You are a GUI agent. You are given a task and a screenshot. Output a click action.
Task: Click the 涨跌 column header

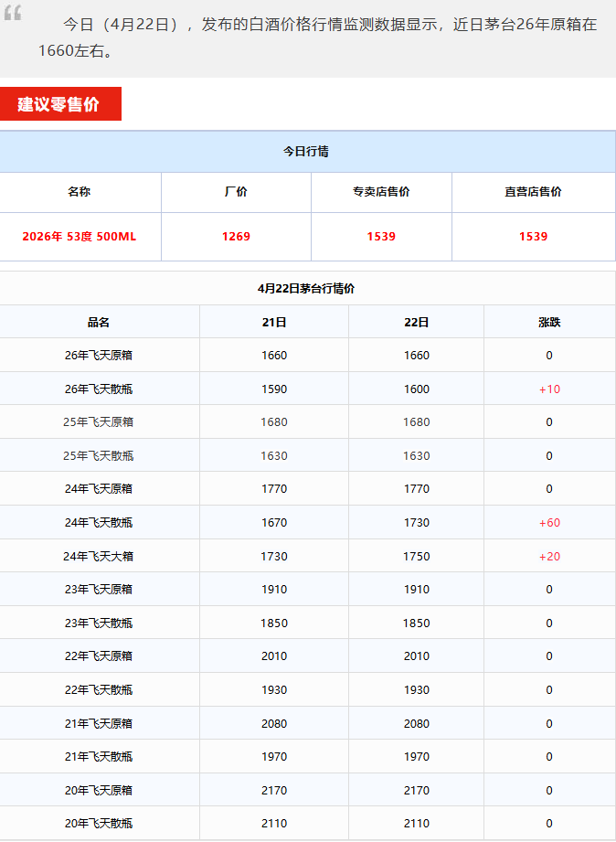pyautogui.click(x=549, y=323)
